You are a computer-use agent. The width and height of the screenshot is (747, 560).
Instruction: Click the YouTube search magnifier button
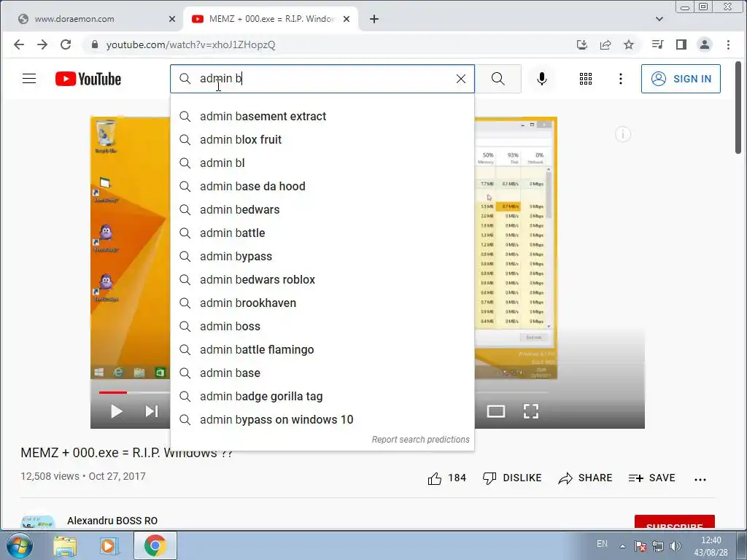498,79
